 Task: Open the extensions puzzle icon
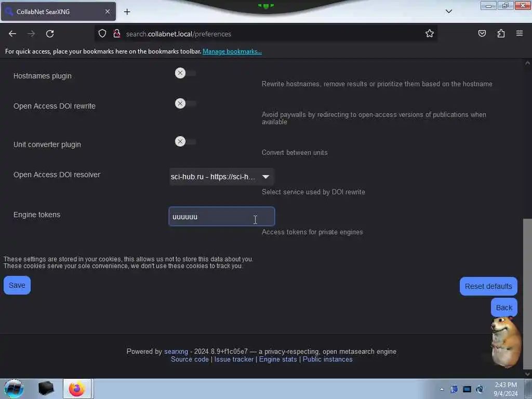pyautogui.click(x=501, y=33)
